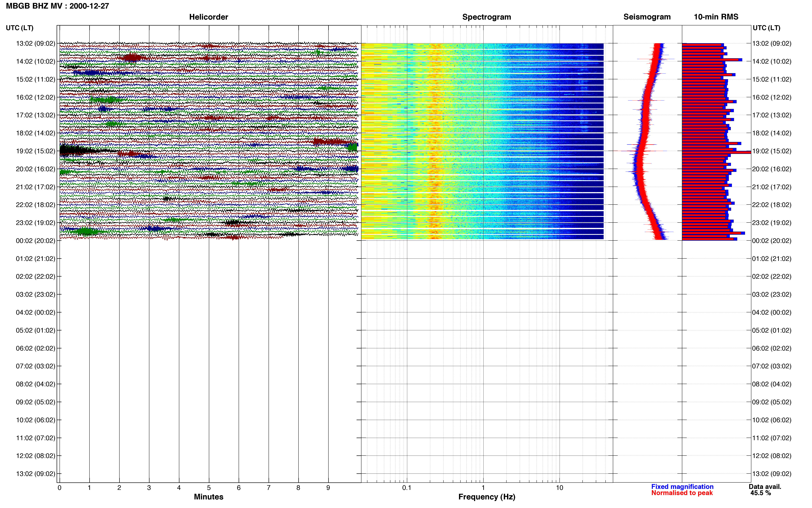Click the left 03:02 (23:02) time label
The height and width of the screenshot is (508, 812).
(x=36, y=294)
